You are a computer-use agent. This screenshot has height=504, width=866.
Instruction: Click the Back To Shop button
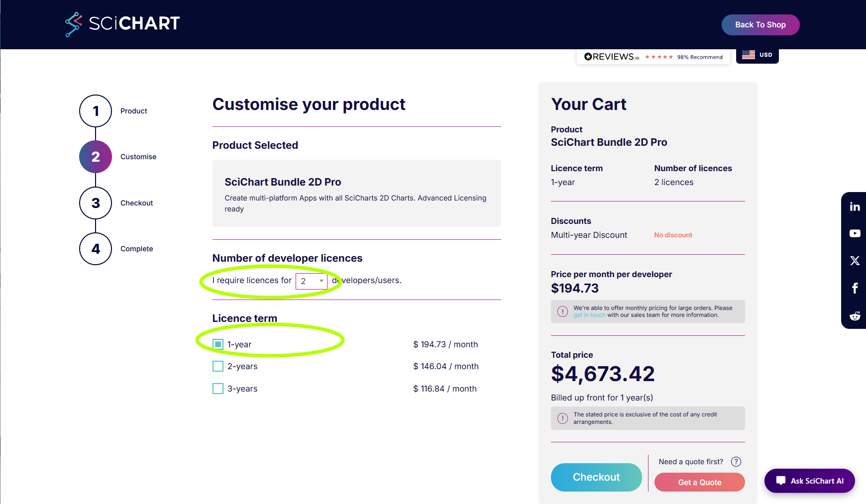click(x=760, y=25)
